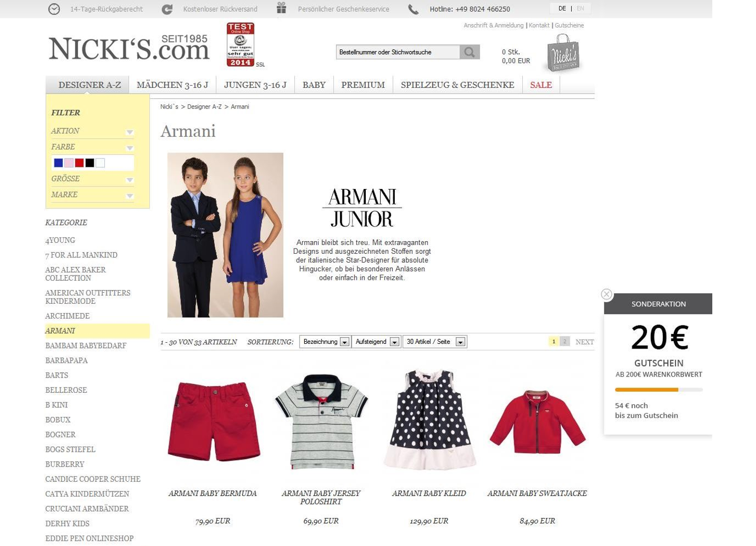Close the Sonderaktion voucher popup
The image size is (756, 546).
[x=606, y=294]
